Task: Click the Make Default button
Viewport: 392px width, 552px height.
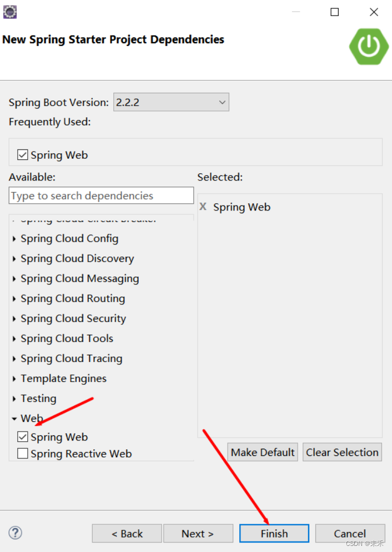Action: pos(262,452)
